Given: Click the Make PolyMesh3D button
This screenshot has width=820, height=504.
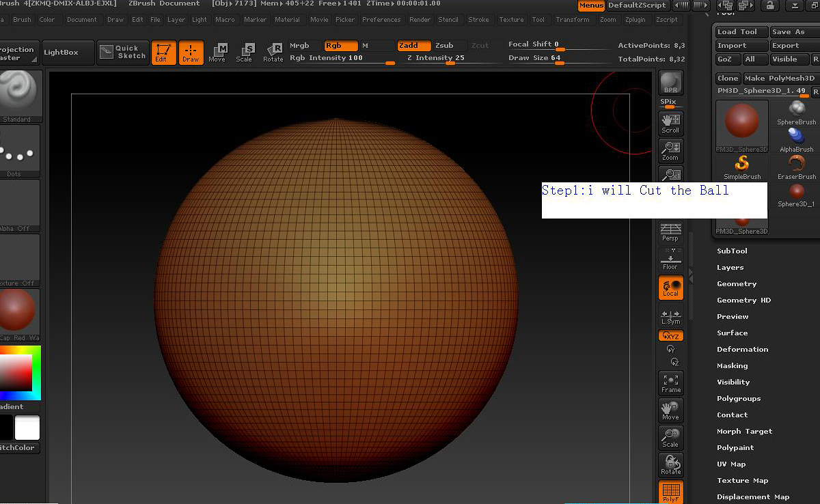Looking at the screenshot, I should point(779,79).
